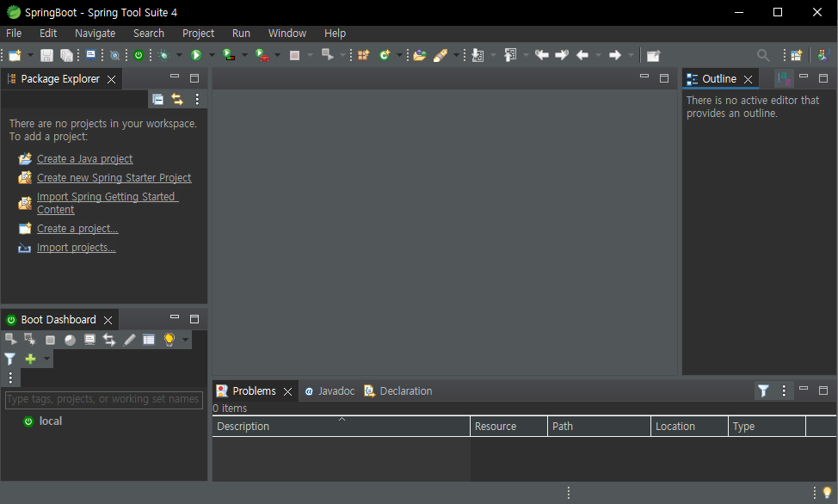The height and width of the screenshot is (504, 838).
Task: Click the New Java Package icon
Action: (363, 55)
